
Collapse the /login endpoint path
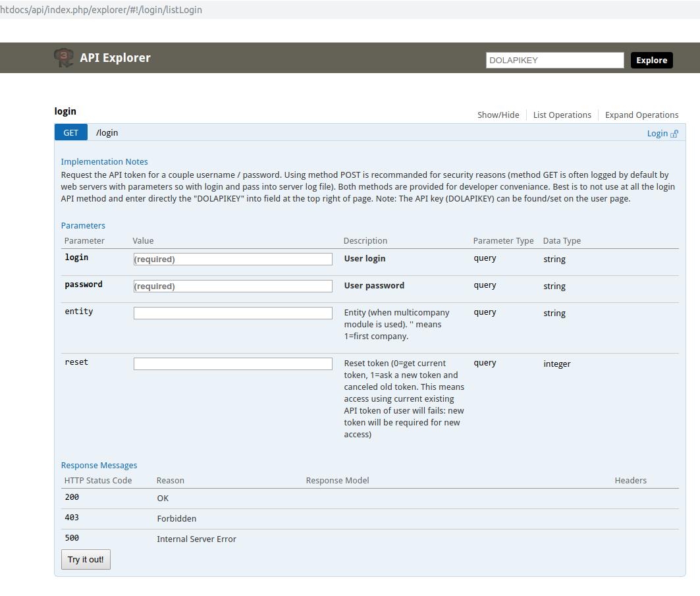107,132
